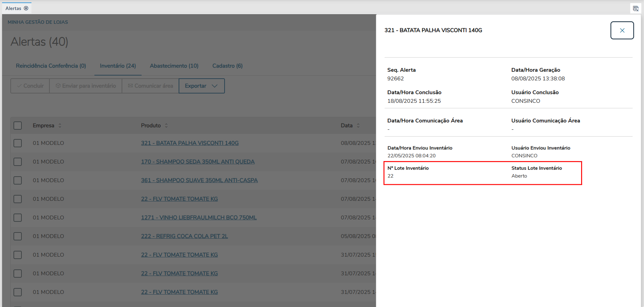
Task: Click MINHA GESTÃO DE LOJAS breadcrumb
Action: click(x=38, y=22)
